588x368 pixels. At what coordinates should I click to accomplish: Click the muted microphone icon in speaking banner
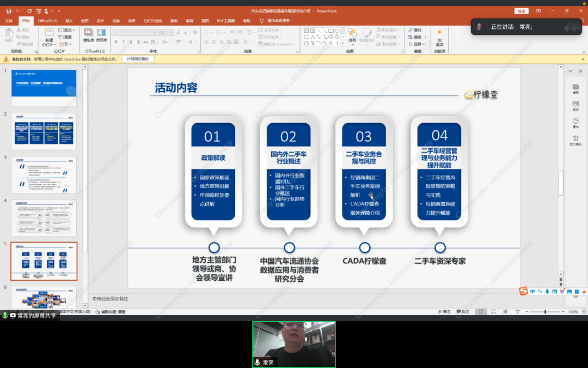[480, 26]
